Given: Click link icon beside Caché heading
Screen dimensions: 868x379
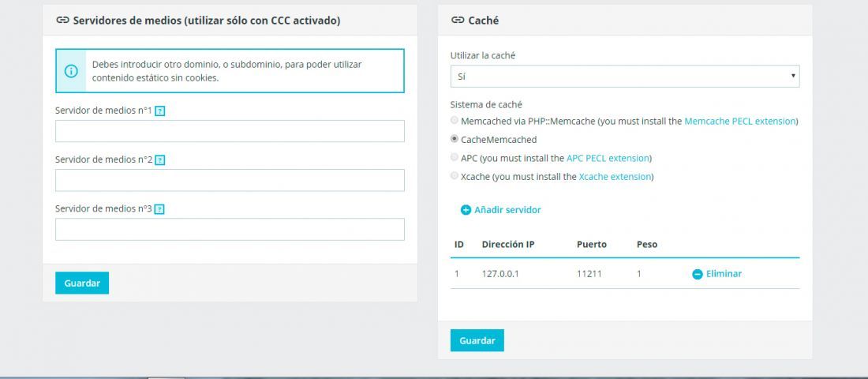Looking at the screenshot, I should pyautogui.click(x=457, y=21).
